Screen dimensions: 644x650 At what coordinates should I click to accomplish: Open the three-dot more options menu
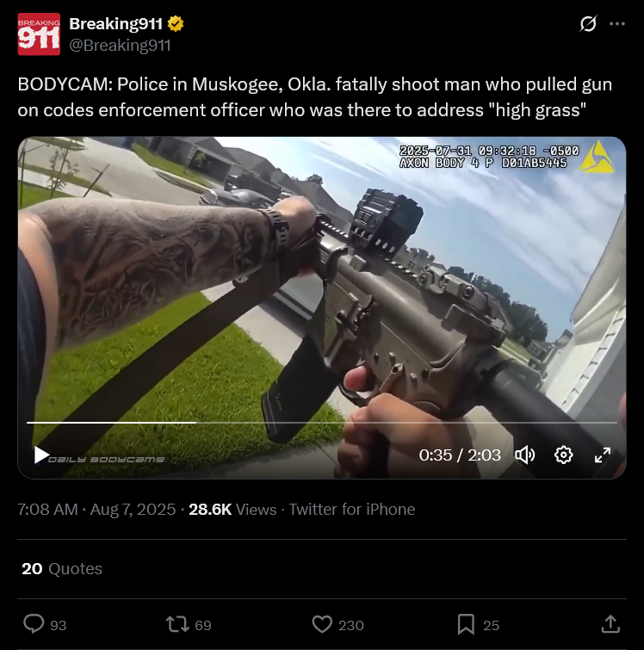[x=617, y=24]
